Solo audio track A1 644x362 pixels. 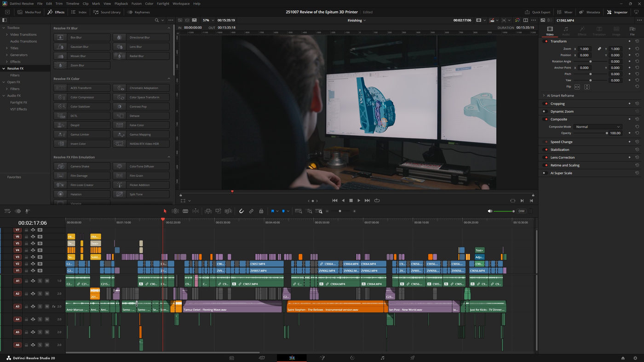(40, 281)
